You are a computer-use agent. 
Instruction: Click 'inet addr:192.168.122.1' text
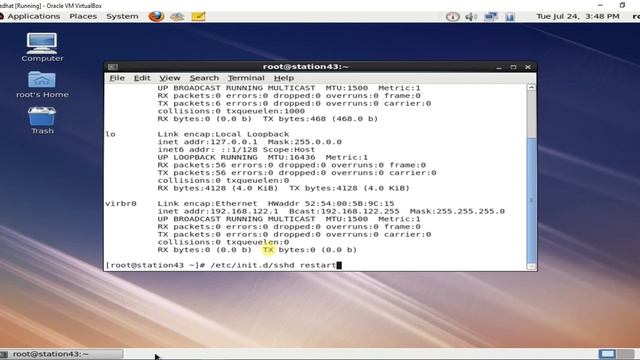pyautogui.click(x=218, y=211)
